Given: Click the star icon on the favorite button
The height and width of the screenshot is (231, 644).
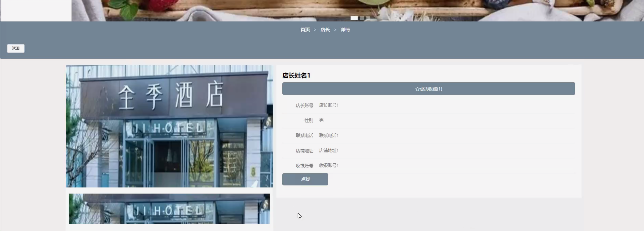Looking at the screenshot, I should 417,89.
